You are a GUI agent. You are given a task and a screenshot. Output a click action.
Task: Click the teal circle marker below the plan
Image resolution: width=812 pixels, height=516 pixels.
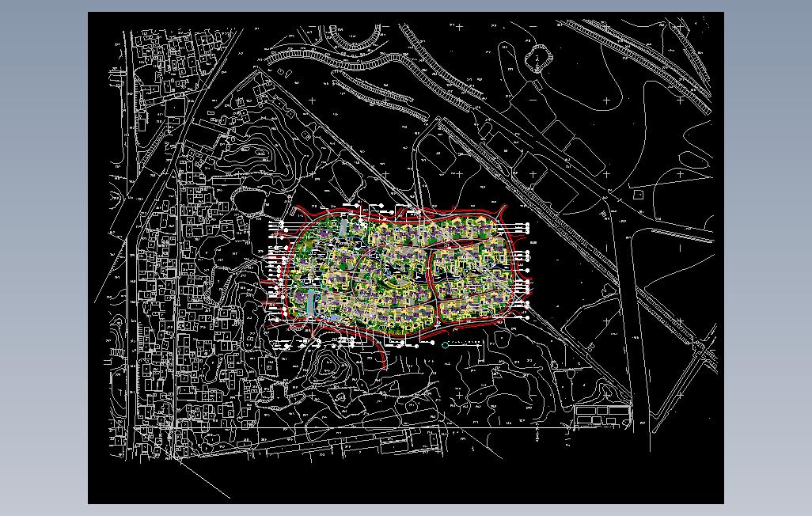pyautogui.click(x=445, y=345)
